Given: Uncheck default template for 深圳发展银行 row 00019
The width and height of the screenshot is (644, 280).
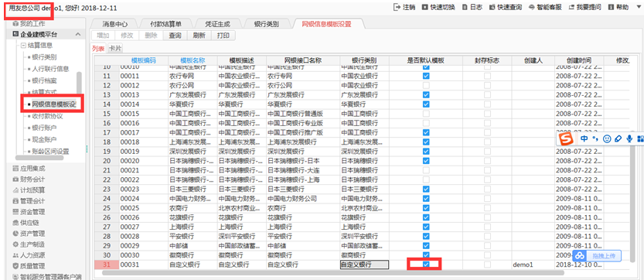Looking at the screenshot, I should [426, 152].
